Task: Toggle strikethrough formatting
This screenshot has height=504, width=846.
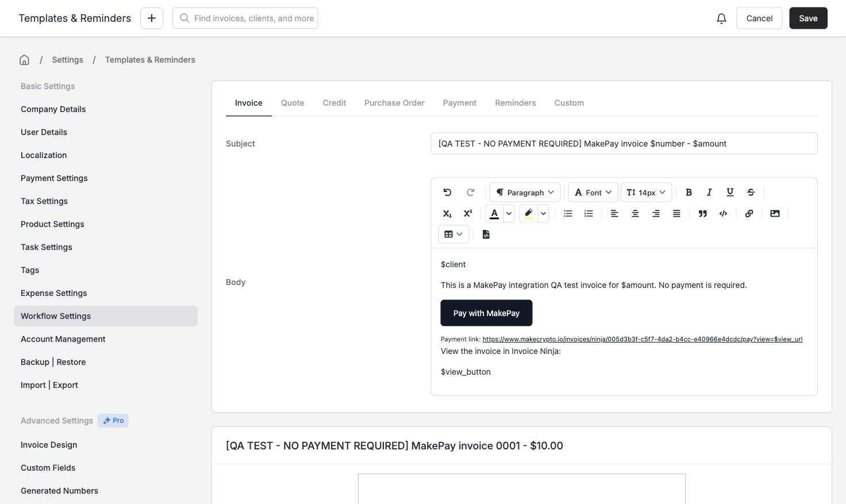Action: click(751, 193)
